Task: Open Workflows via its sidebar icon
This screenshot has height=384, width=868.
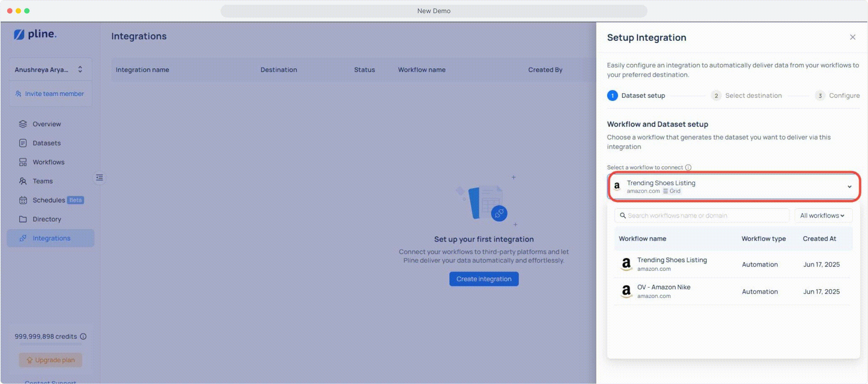Action: tap(23, 162)
